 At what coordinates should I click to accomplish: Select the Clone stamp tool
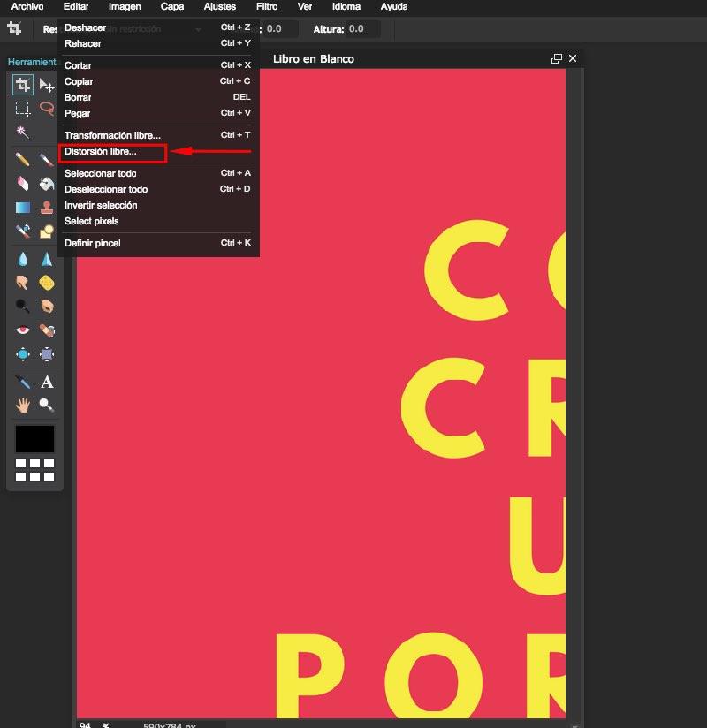[x=47, y=207]
